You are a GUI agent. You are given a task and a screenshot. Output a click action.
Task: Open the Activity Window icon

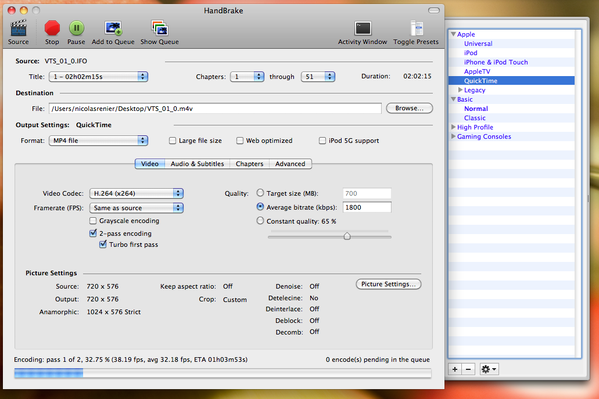(x=363, y=28)
